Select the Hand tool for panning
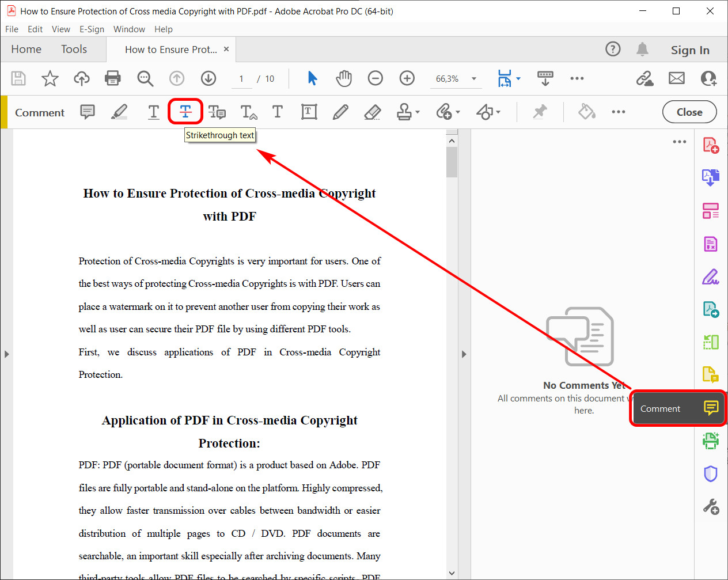 [344, 78]
